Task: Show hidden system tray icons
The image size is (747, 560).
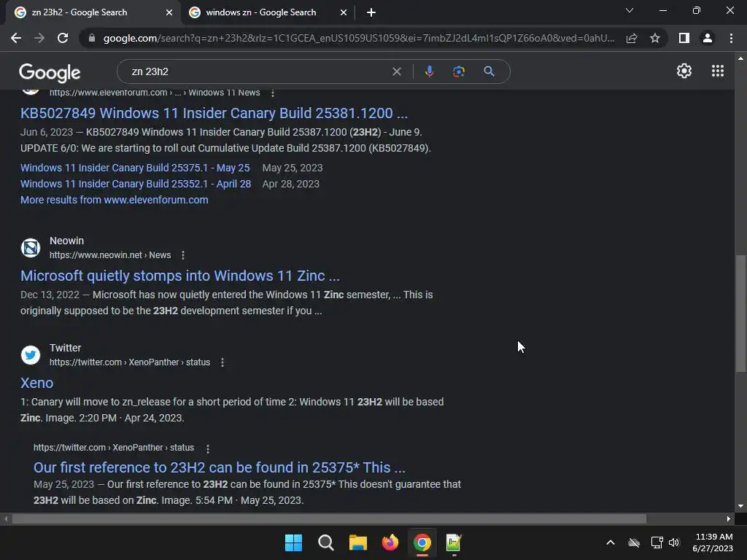Action: pyautogui.click(x=611, y=542)
